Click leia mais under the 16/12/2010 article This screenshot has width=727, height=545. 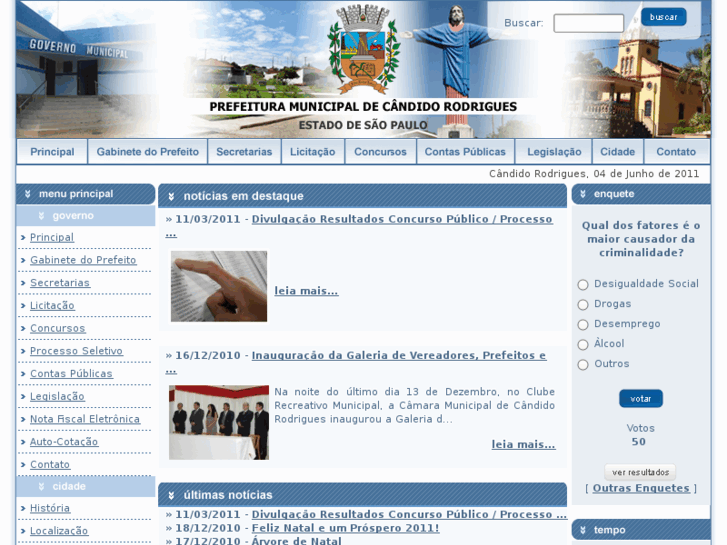[x=523, y=444]
